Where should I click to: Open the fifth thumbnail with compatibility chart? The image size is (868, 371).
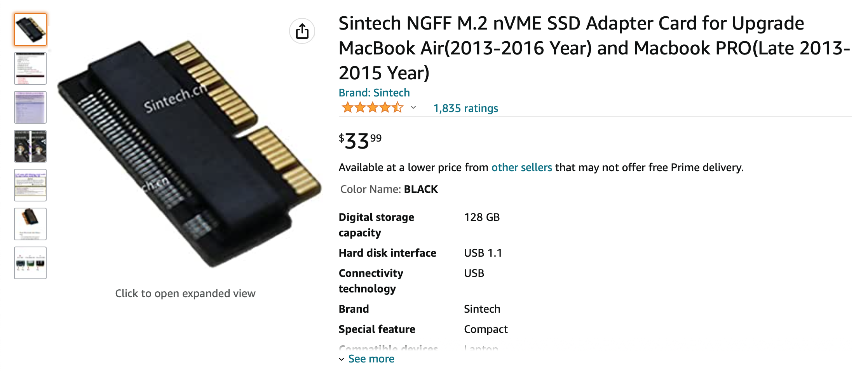[x=30, y=185]
